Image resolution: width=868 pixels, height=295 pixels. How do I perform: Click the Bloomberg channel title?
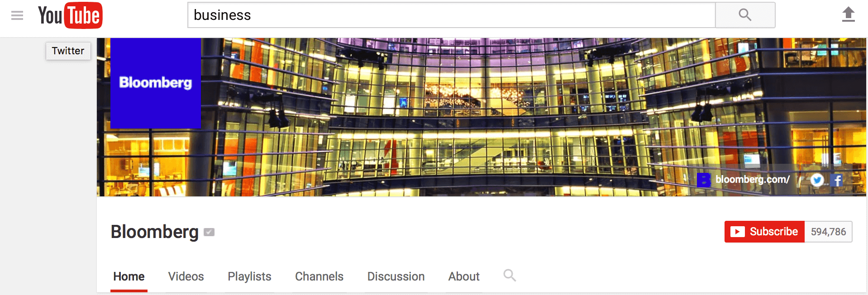155,232
